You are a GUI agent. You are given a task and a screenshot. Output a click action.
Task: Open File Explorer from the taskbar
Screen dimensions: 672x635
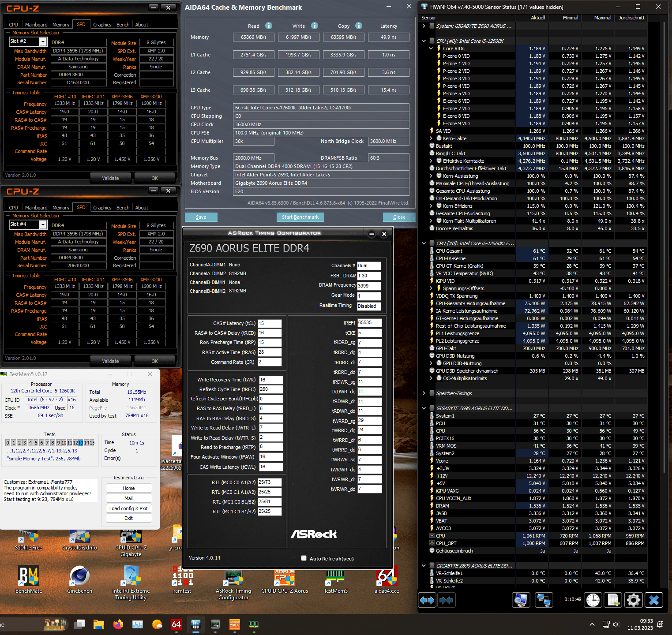coord(98,624)
